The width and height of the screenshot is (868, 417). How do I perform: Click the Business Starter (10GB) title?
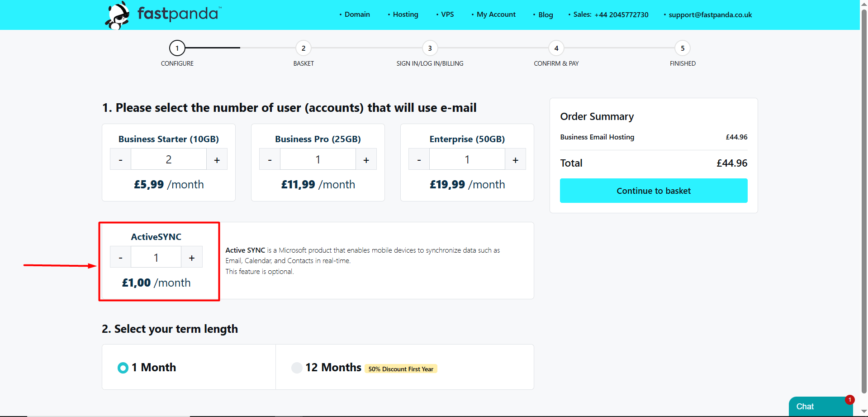coord(169,139)
